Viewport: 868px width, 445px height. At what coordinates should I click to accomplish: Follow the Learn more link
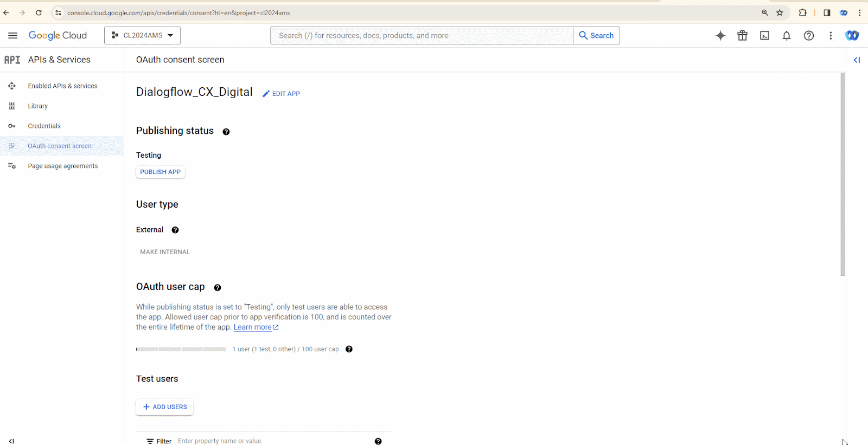[x=256, y=327]
